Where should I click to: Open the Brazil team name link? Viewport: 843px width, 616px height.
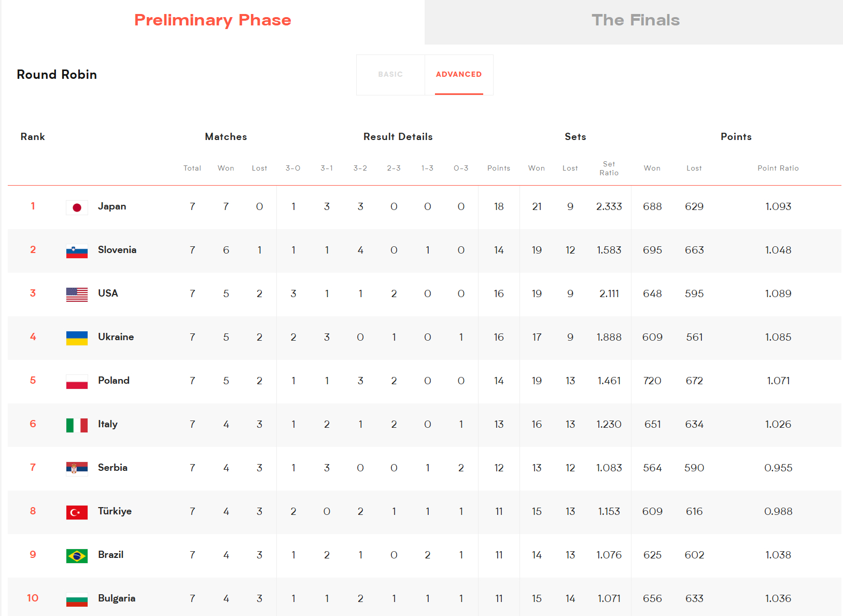(x=111, y=555)
